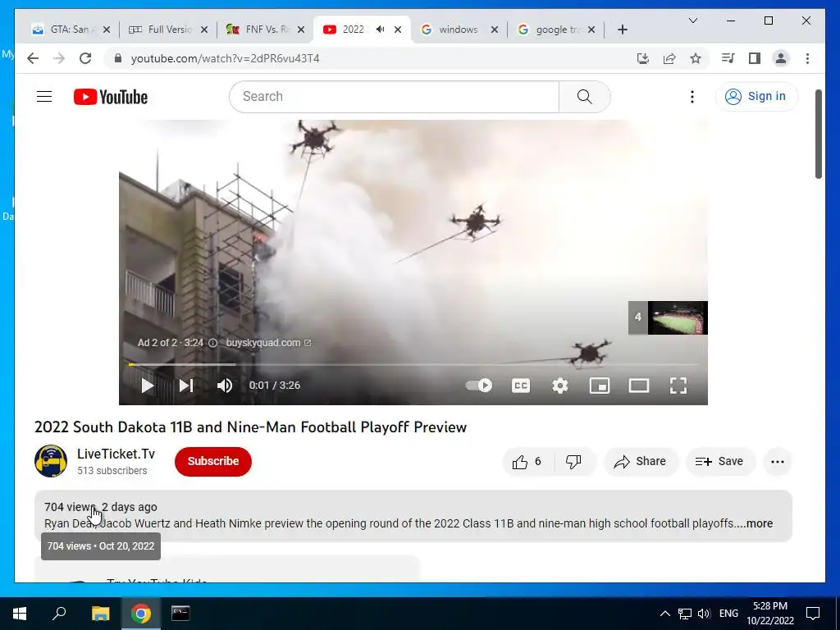Open more actions ellipsis menu
This screenshot has height=630, width=840.
[778, 462]
